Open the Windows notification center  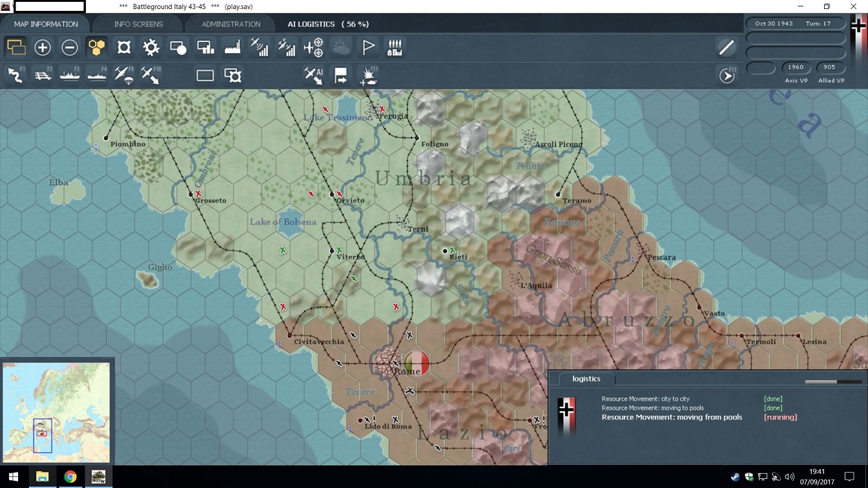pyautogui.click(x=849, y=477)
